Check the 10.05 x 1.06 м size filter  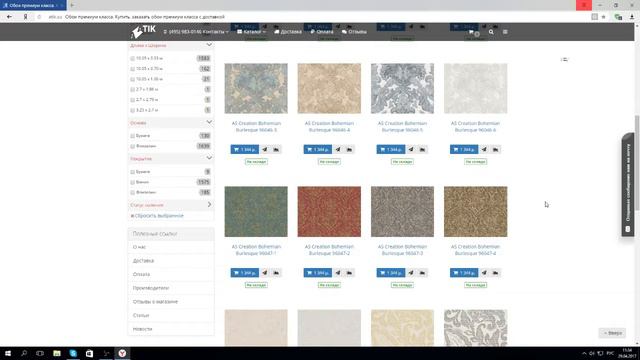(132, 79)
